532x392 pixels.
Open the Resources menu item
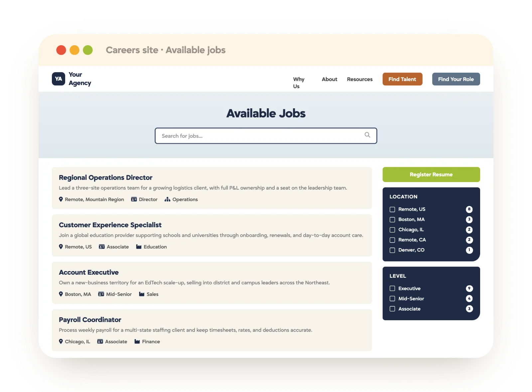[x=360, y=79]
